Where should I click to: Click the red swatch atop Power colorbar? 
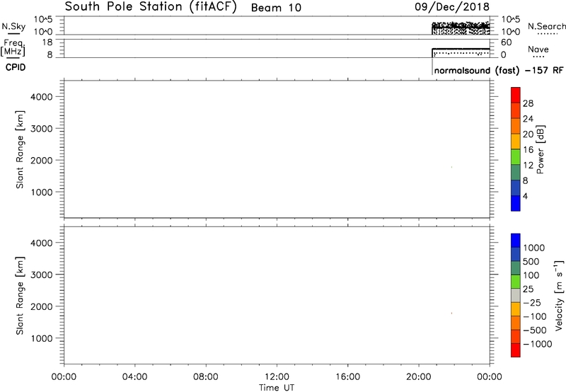point(516,96)
